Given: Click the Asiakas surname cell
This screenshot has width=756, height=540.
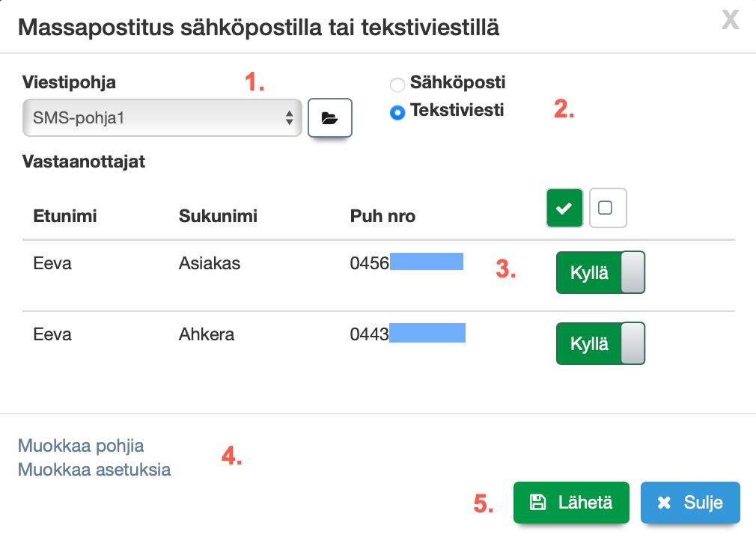Looking at the screenshot, I should (x=210, y=263).
